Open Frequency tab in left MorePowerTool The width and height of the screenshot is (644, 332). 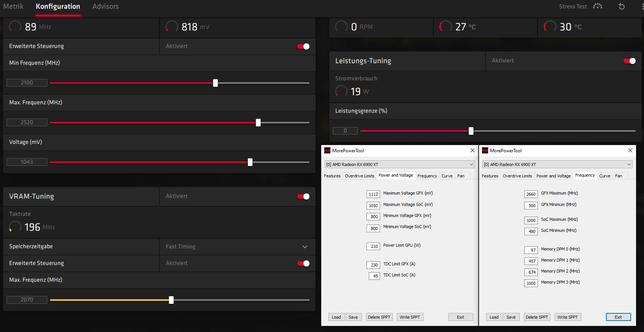point(427,176)
